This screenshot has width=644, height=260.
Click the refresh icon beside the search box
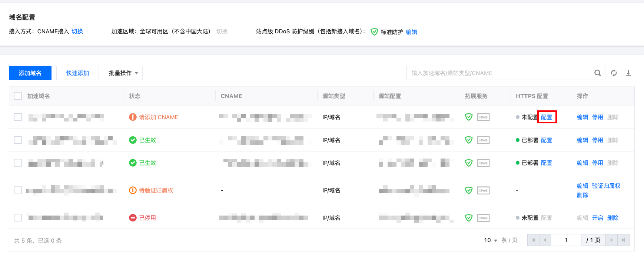tap(614, 73)
